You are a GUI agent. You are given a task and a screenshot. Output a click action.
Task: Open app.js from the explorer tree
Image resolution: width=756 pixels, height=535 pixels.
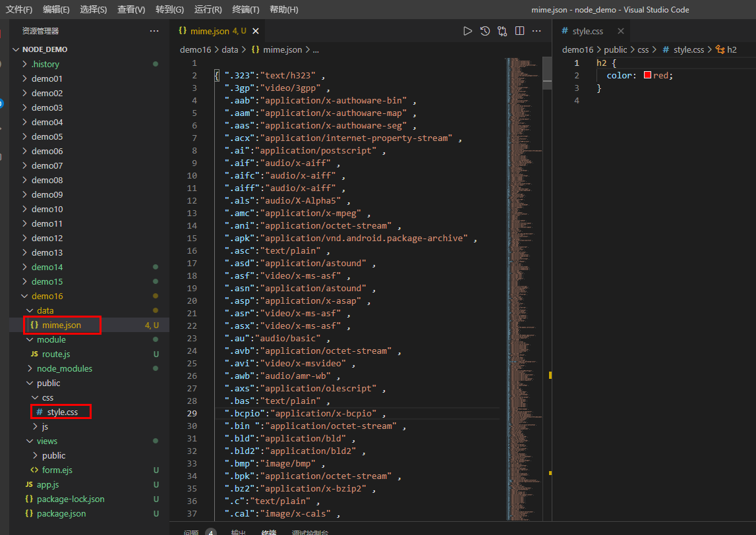coord(47,484)
